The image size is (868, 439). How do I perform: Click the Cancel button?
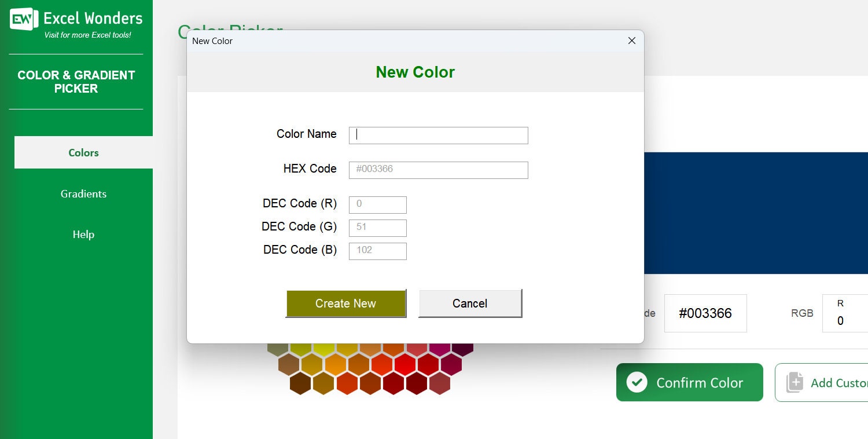tap(469, 303)
